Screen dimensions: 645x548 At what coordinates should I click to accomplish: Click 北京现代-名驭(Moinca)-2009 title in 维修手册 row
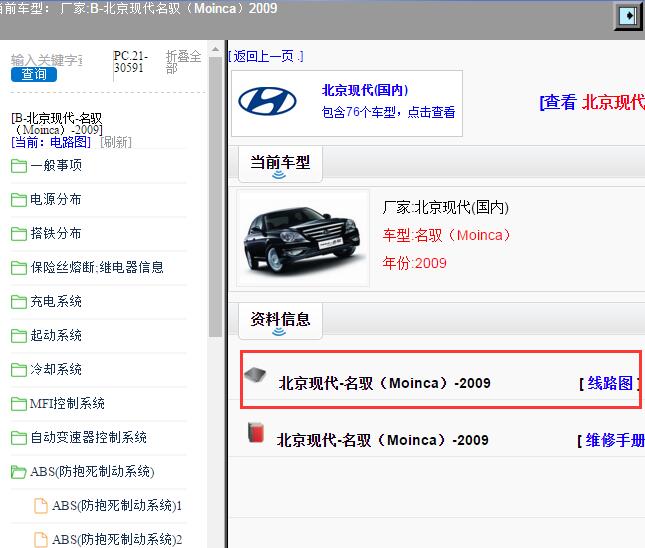(x=383, y=440)
